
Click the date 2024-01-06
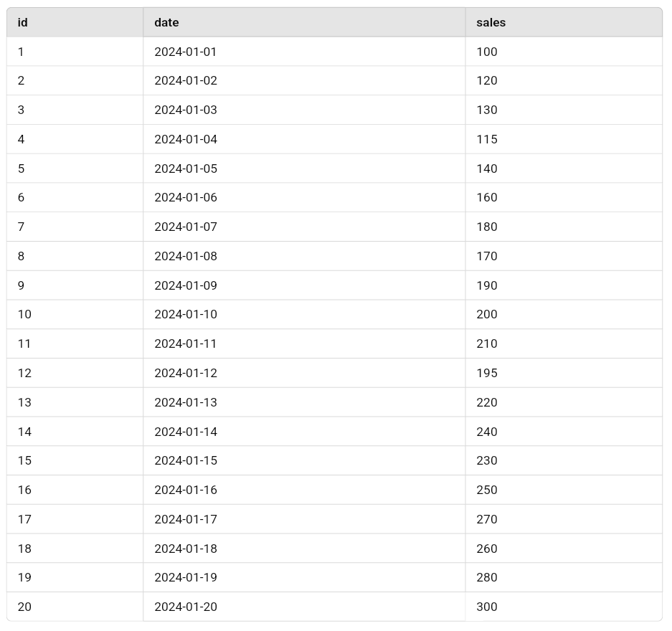185,197
